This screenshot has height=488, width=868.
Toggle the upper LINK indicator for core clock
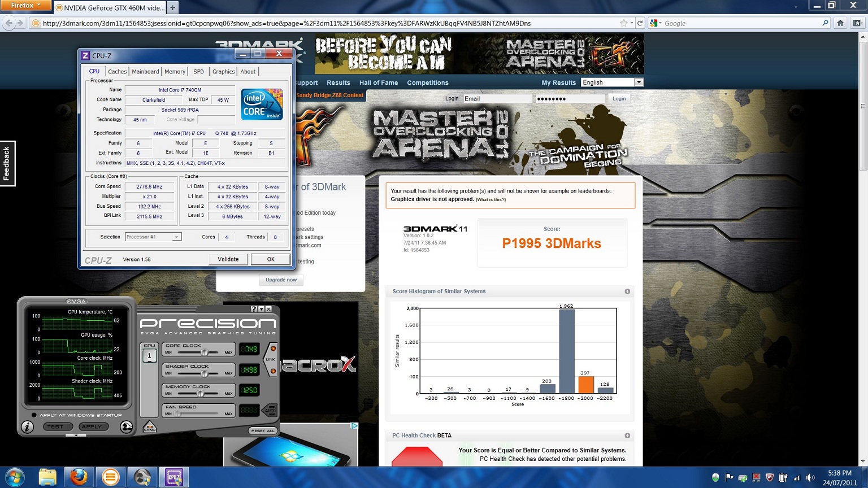(x=273, y=349)
